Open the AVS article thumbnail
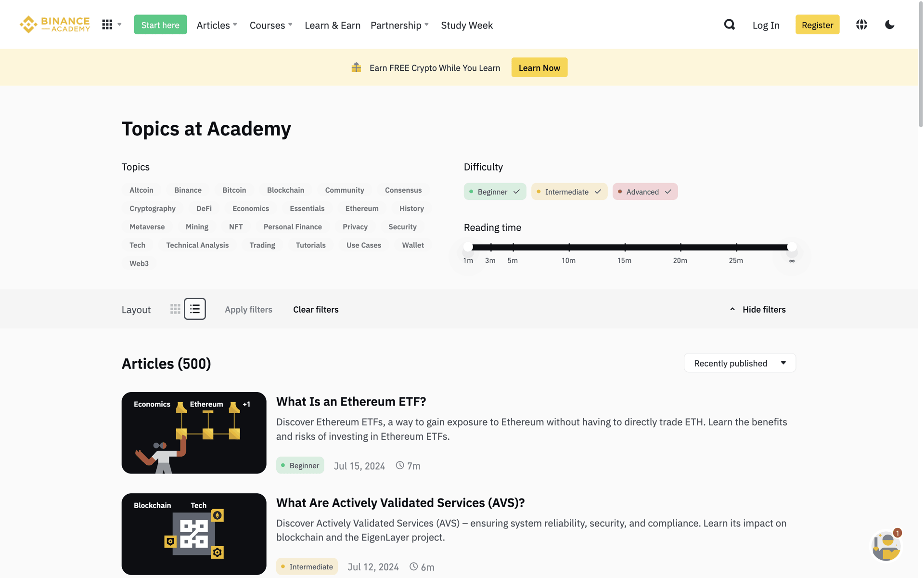 tap(194, 534)
